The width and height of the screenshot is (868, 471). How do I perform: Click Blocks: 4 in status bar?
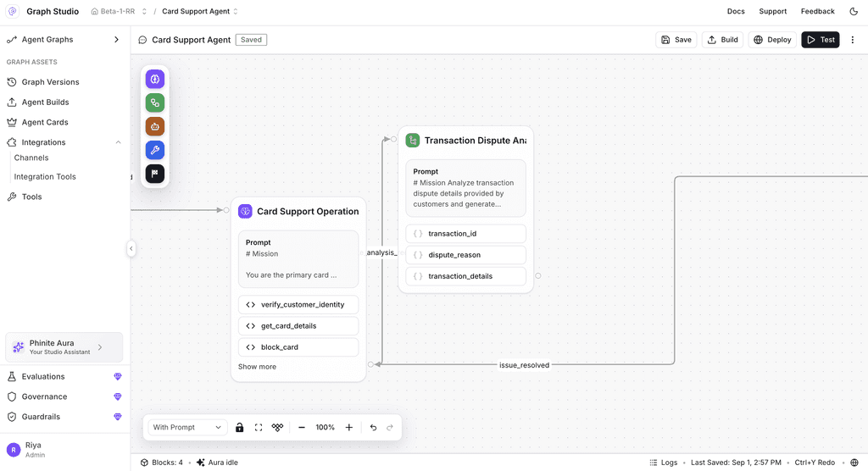[x=161, y=463]
